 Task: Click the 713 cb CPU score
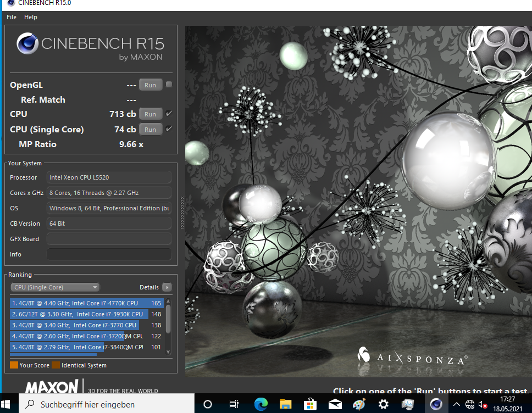(123, 114)
